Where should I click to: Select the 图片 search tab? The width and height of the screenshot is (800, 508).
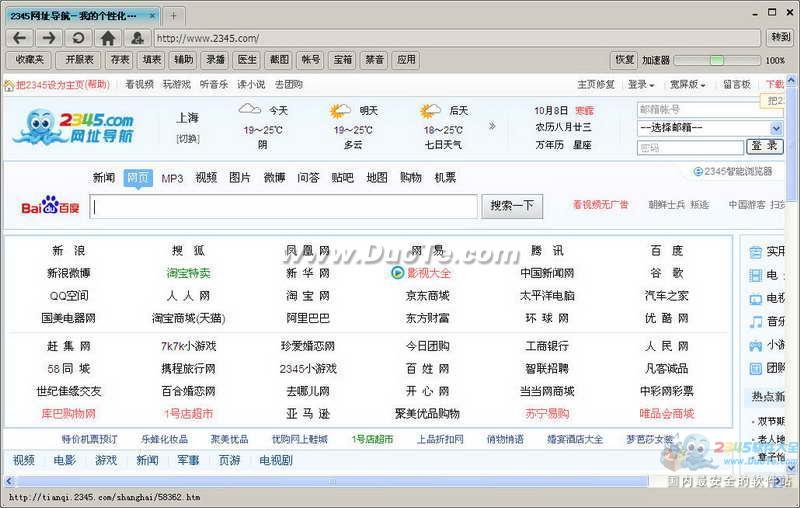pyautogui.click(x=240, y=177)
